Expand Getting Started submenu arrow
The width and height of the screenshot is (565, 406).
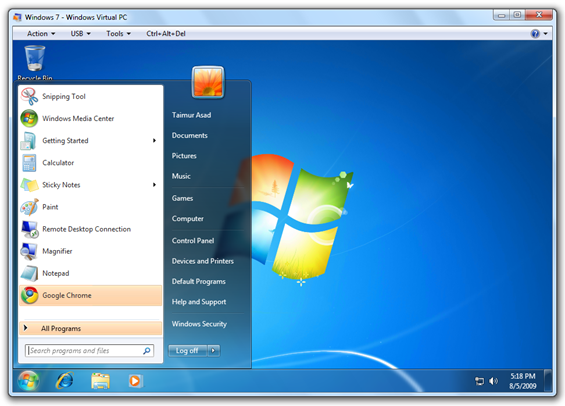(x=154, y=140)
